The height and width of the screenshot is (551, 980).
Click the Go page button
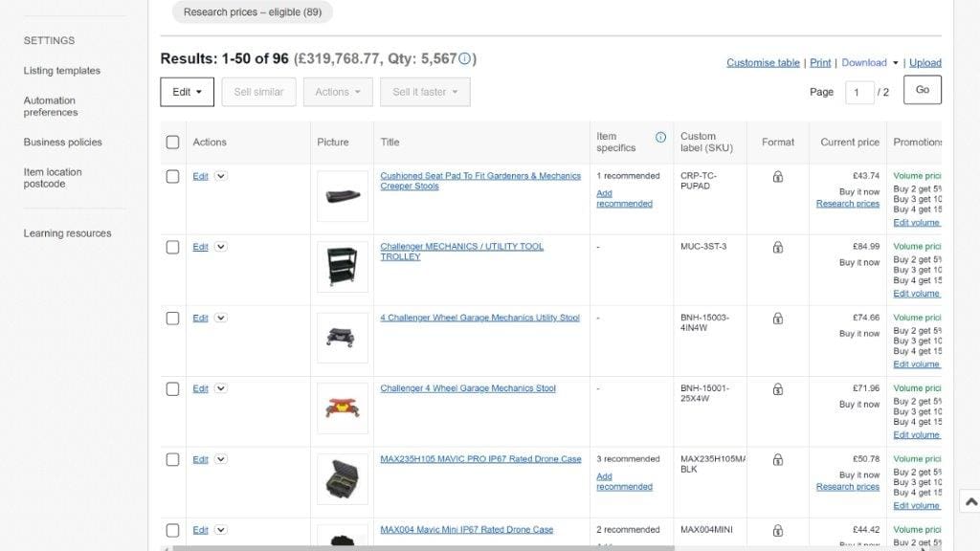point(923,90)
